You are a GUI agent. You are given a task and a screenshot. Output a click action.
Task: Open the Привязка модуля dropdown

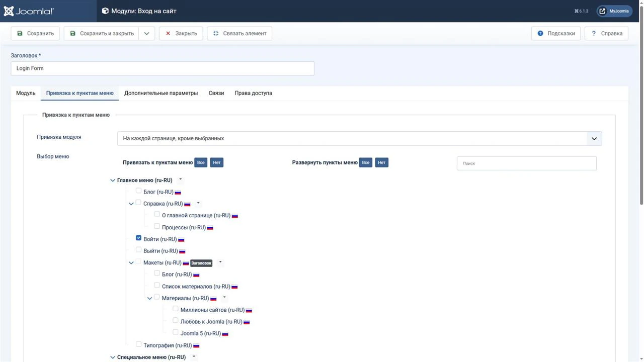359,138
